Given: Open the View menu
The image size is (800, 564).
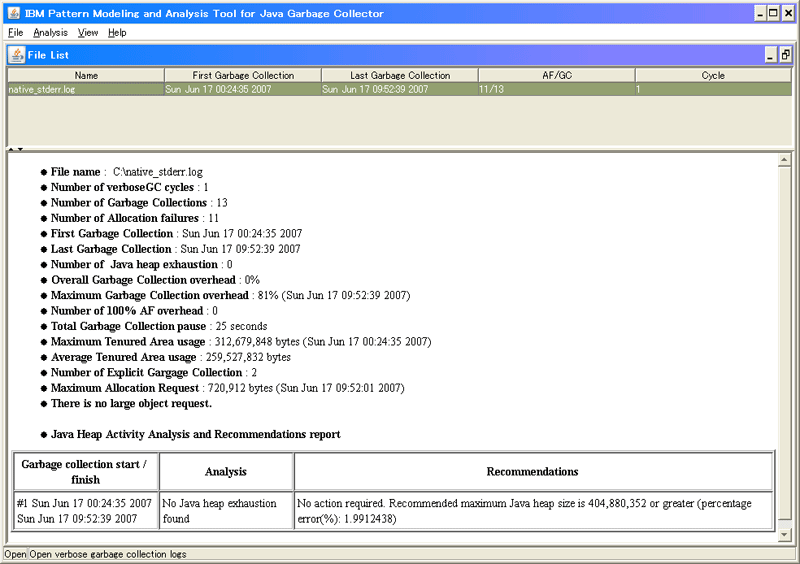Looking at the screenshot, I should tap(88, 33).
